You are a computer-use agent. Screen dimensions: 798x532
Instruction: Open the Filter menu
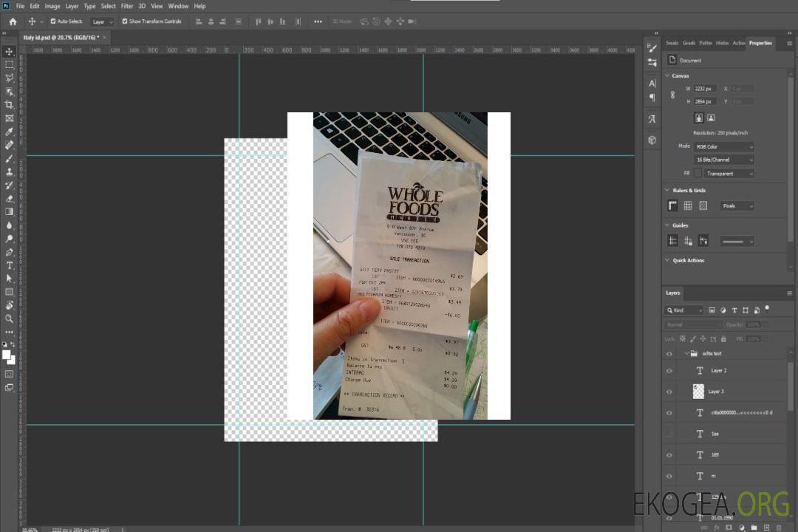[127, 6]
